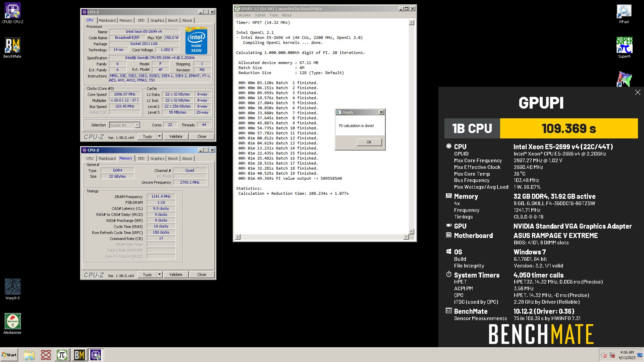Click the volume muted tray icon
This screenshot has width=644, height=362.
pos(604,355)
